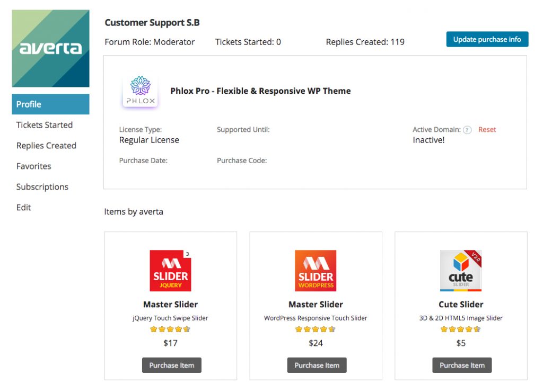This screenshot has width=543, height=392.
Task: Click WordPress Responsive Touch Slider subtitle
Action: [x=316, y=318]
